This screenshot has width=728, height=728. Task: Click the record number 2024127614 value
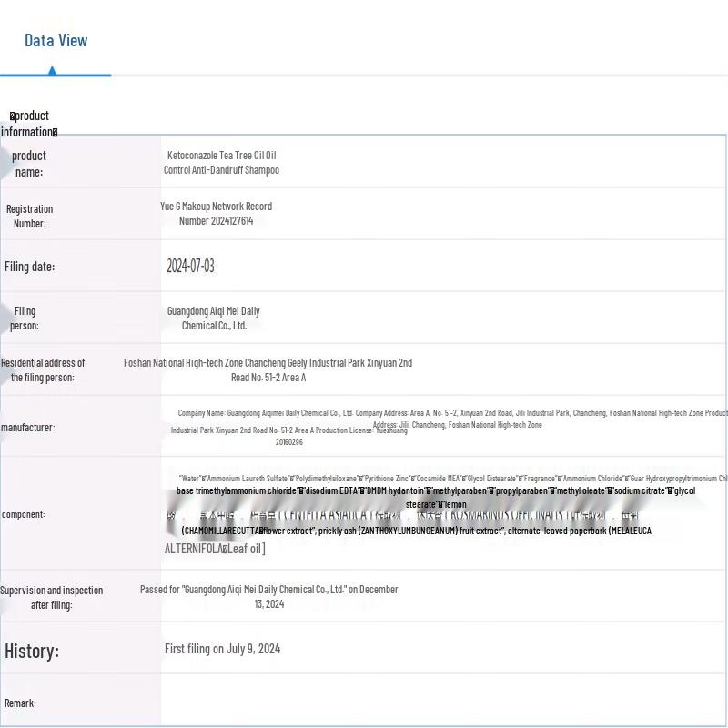pyautogui.click(x=216, y=214)
